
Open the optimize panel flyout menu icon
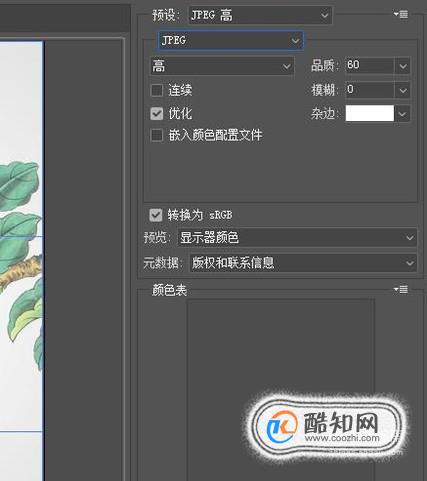(x=401, y=14)
